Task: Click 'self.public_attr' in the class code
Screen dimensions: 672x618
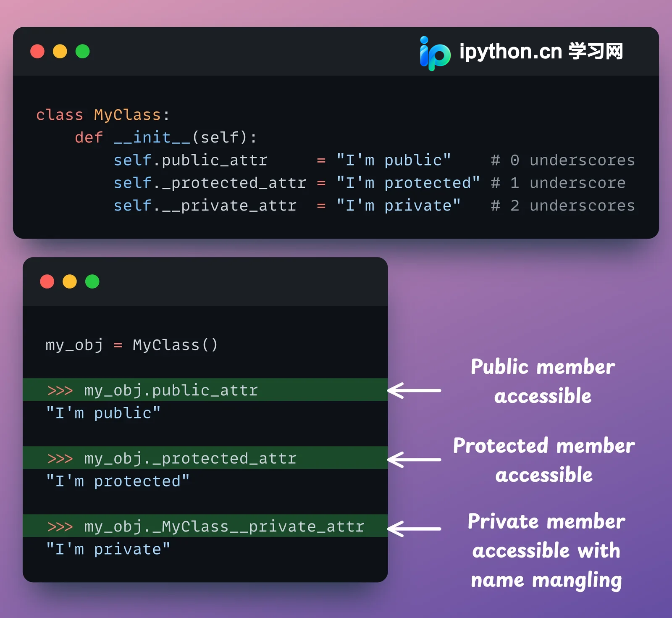Action: coord(190,160)
